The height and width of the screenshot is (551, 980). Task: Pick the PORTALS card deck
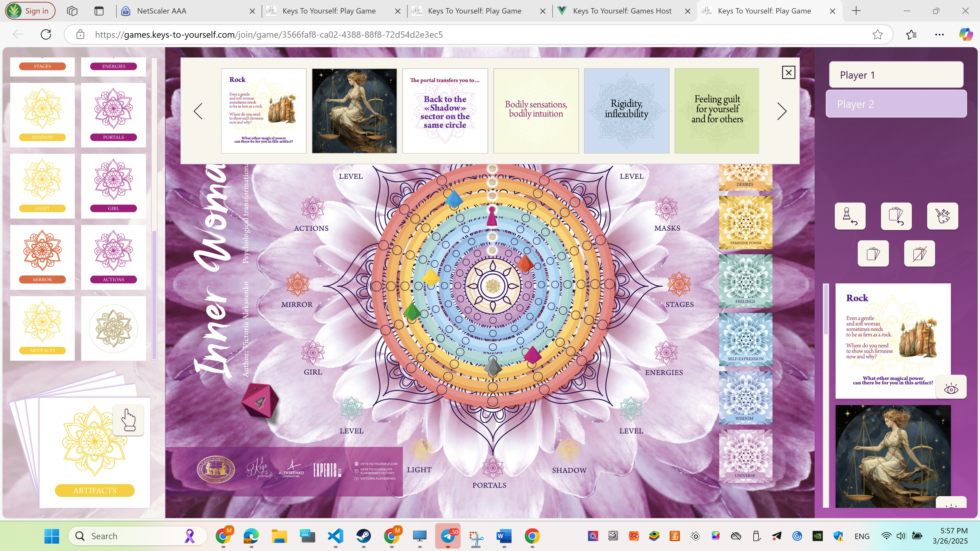click(x=113, y=115)
